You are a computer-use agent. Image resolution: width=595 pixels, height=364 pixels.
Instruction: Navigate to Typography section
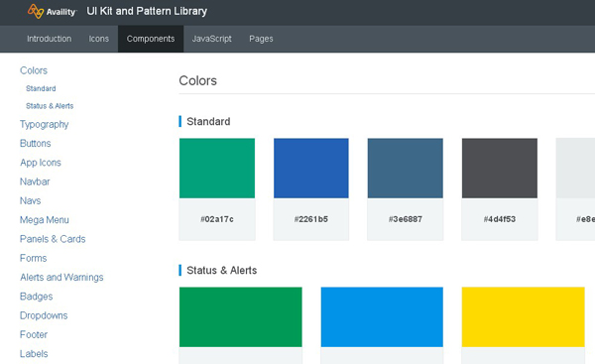pyautogui.click(x=44, y=125)
